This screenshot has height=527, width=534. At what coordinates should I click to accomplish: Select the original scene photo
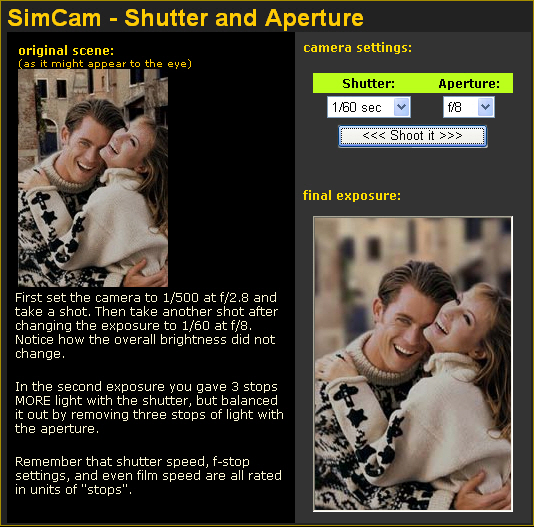(93, 177)
